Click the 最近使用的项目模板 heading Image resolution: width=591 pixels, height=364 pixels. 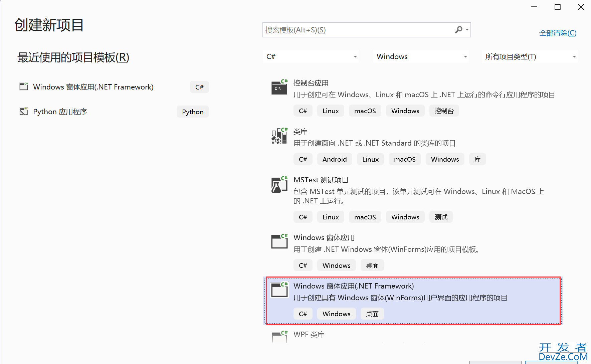(73, 57)
